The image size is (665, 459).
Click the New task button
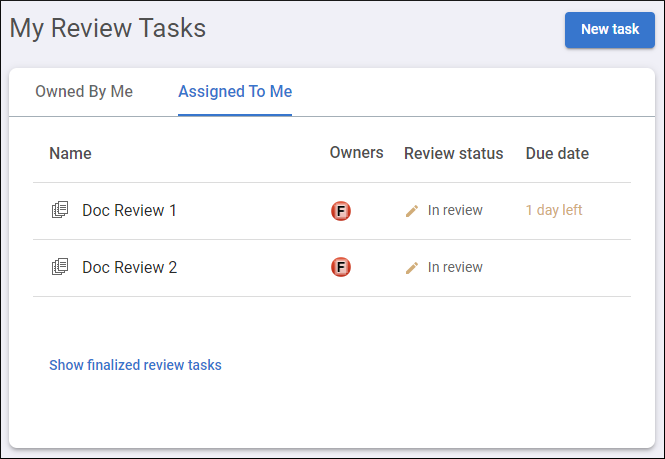click(609, 30)
